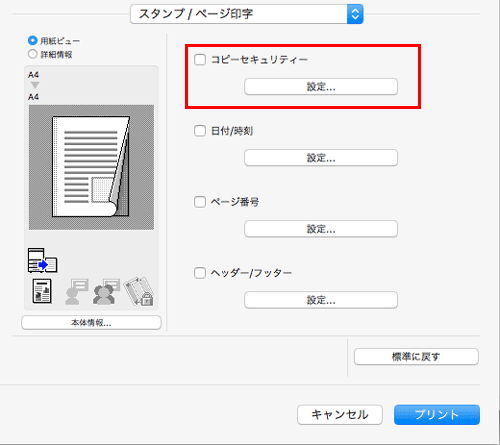Click the 標準に戻す button
Viewport: 500px width, 445px height.
click(x=416, y=357)
